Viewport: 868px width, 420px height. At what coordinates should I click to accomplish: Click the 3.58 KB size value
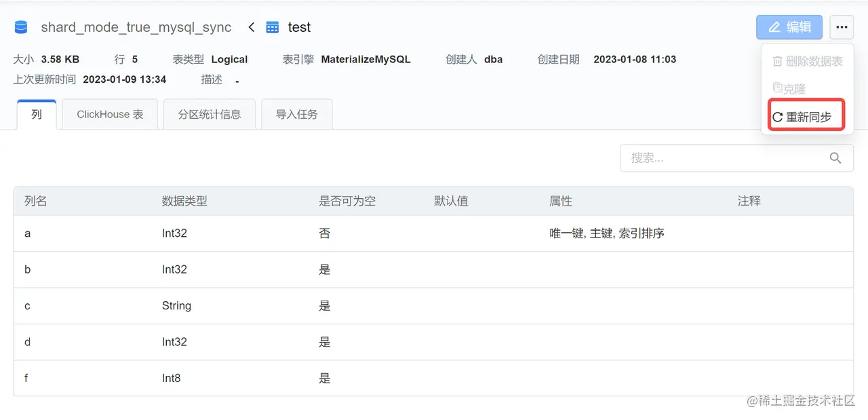pos(60,60)
